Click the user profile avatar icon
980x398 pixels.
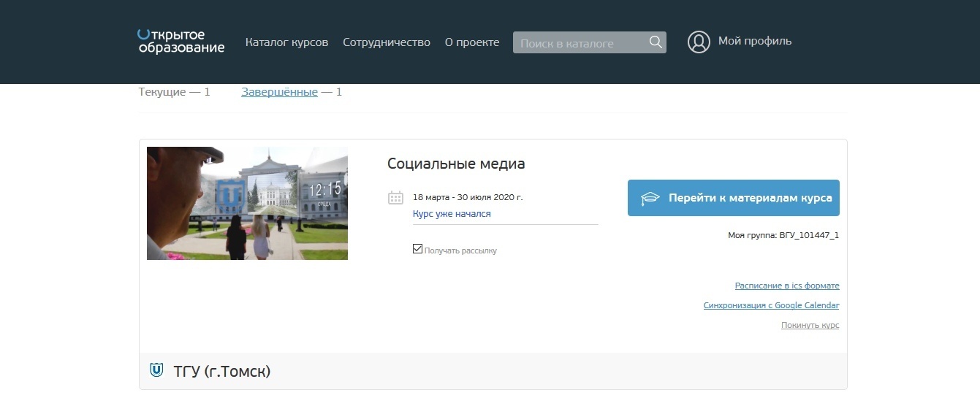click(x=699, y=42)
